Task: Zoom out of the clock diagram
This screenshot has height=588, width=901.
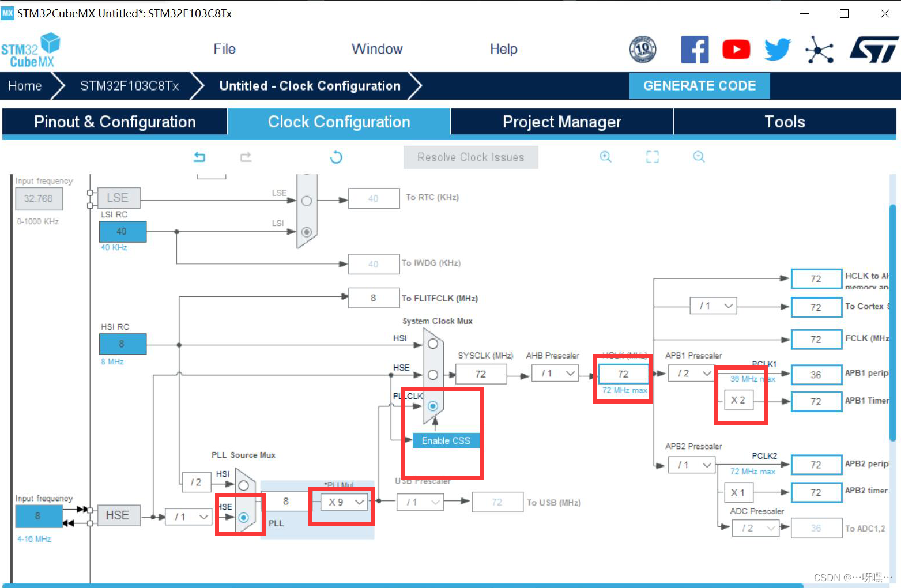Action: click(x=699, y=157)
